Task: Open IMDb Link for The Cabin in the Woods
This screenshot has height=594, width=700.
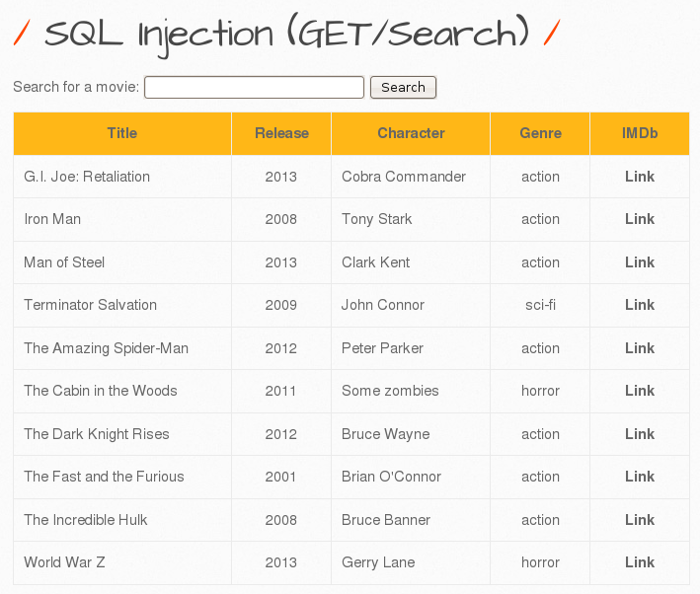Action: tap(640, 391)
